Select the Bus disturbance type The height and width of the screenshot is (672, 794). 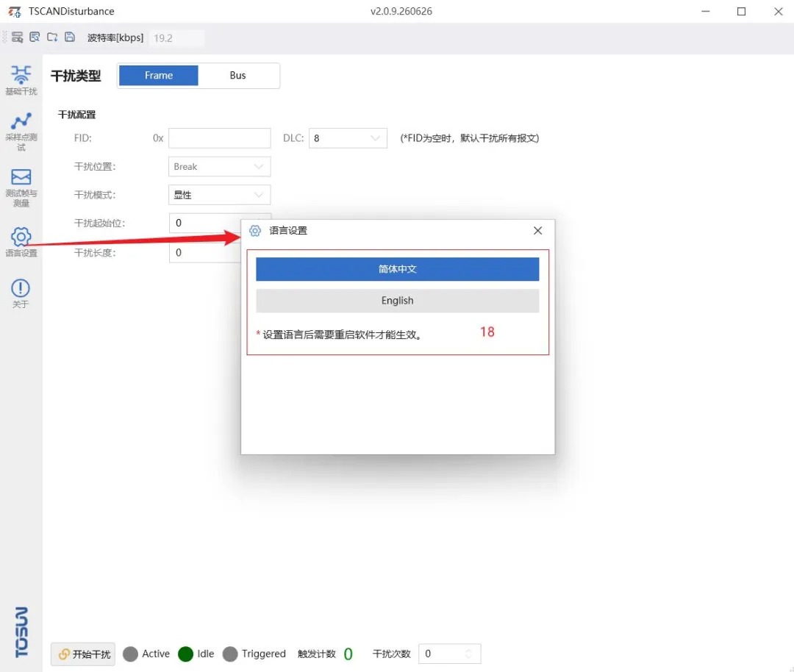(x=237, y=76)
